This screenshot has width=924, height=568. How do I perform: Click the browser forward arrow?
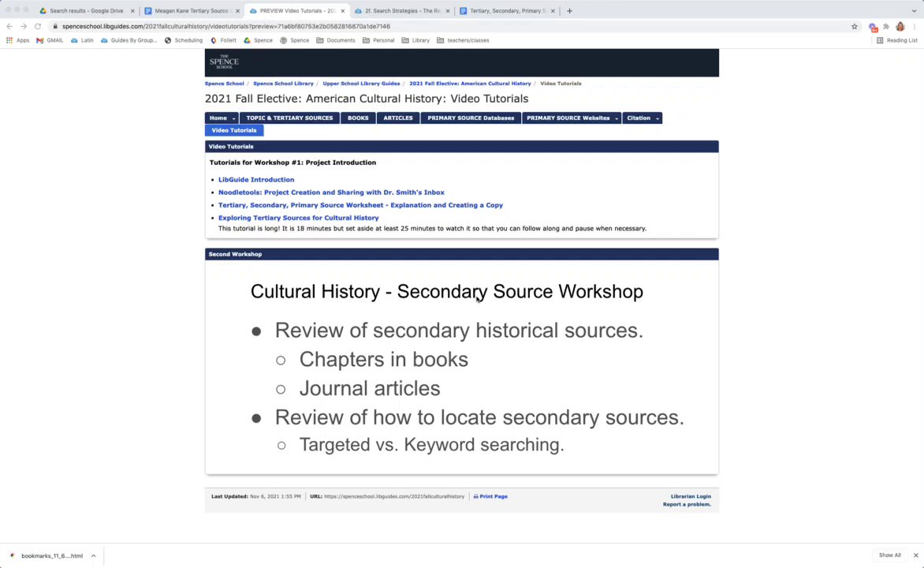(x=24, y=26)
